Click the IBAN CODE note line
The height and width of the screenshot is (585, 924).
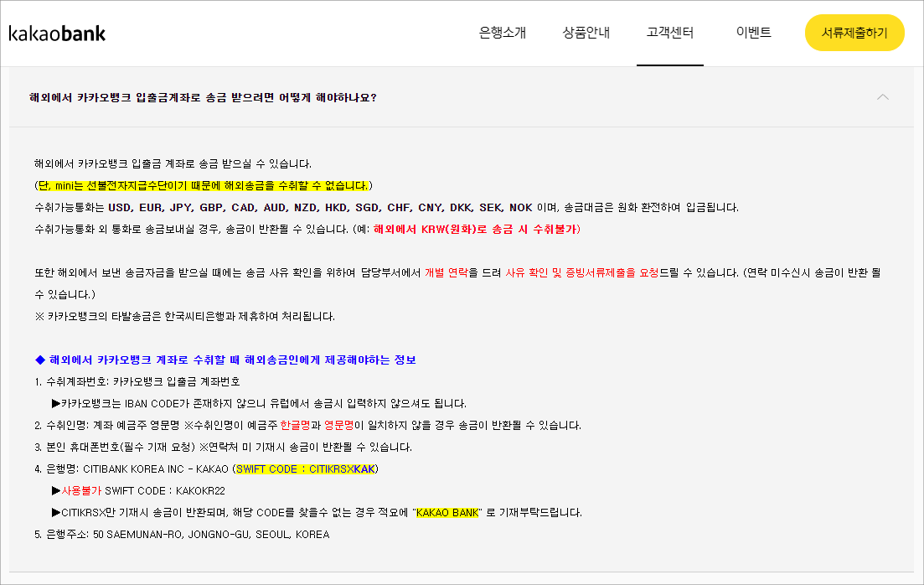tap(259, 404)
